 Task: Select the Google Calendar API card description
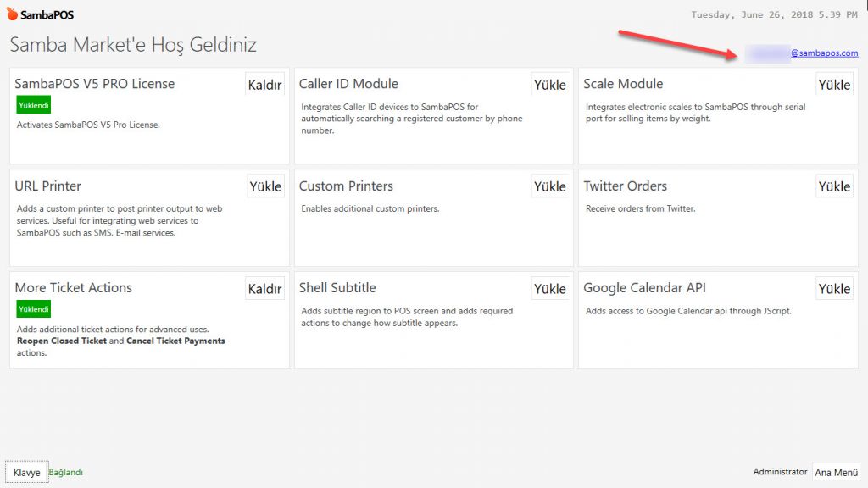[x=688, y=311]
